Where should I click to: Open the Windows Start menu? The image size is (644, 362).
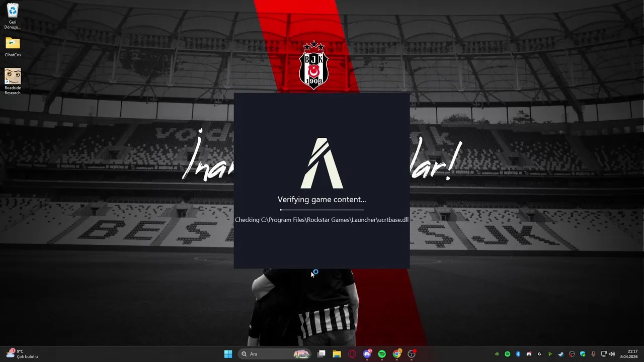pos(228,354)
